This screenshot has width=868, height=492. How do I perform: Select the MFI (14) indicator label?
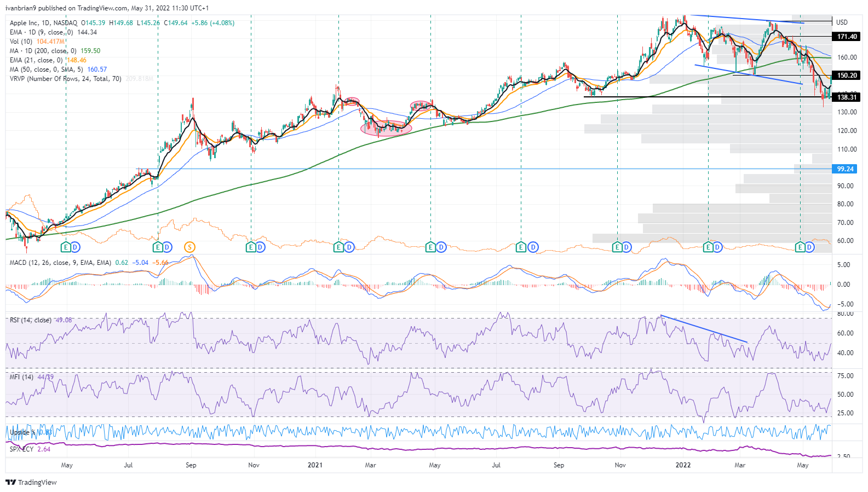click(21, 377)
